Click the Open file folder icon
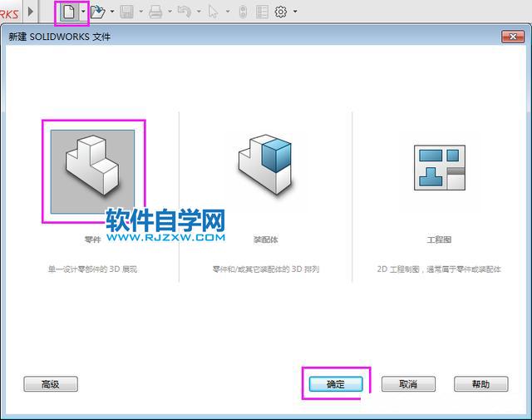532x420 pixels. click(98, 12)
